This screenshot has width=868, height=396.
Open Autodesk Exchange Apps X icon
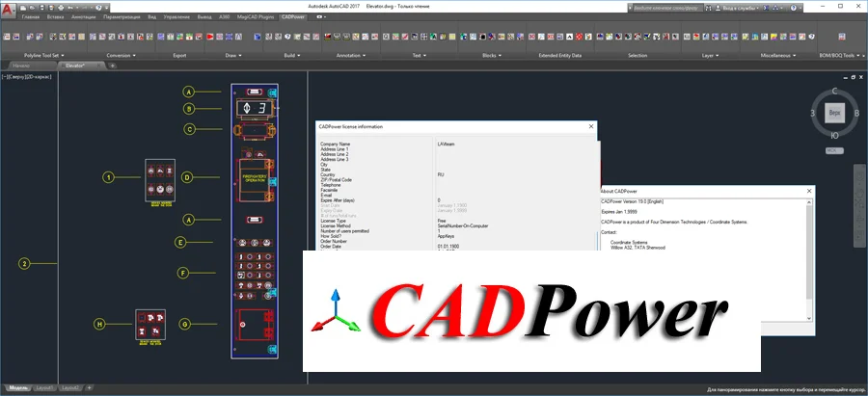point(766,8)
